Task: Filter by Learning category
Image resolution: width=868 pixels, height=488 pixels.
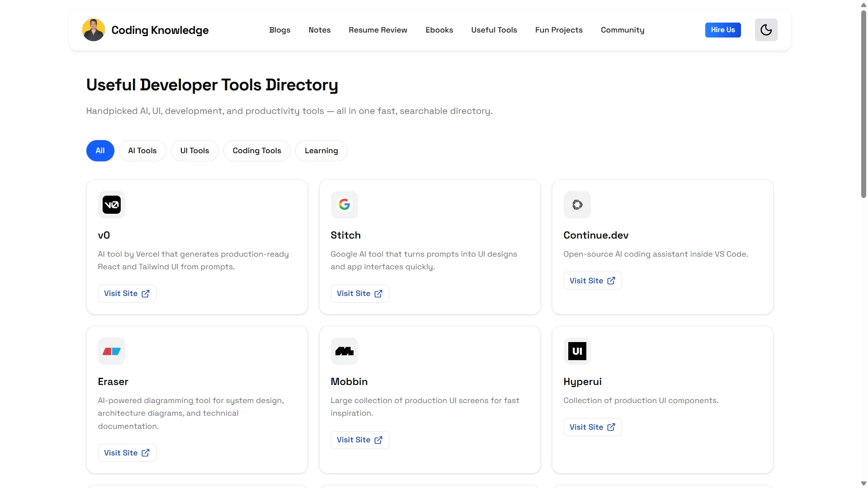Action: tap(321, 150)
